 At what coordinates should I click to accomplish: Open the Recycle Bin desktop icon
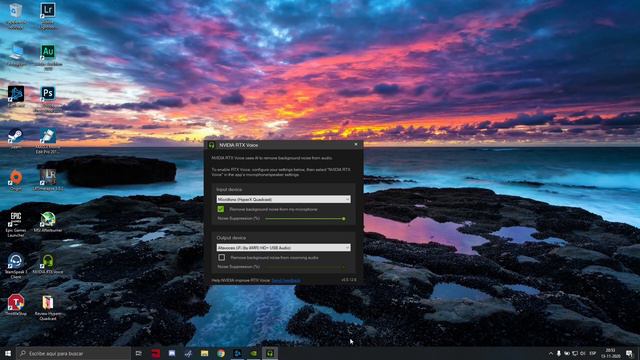click(16, 15)
